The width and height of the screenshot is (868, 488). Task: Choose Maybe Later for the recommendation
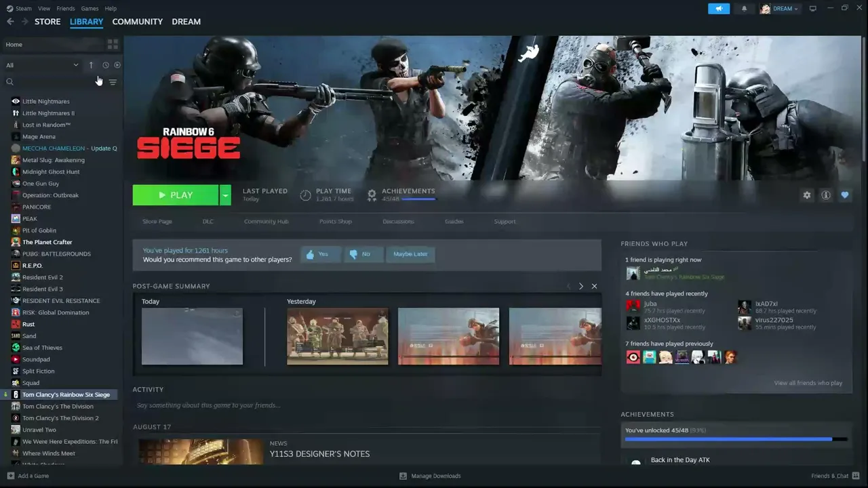click(x=410, y=254)
